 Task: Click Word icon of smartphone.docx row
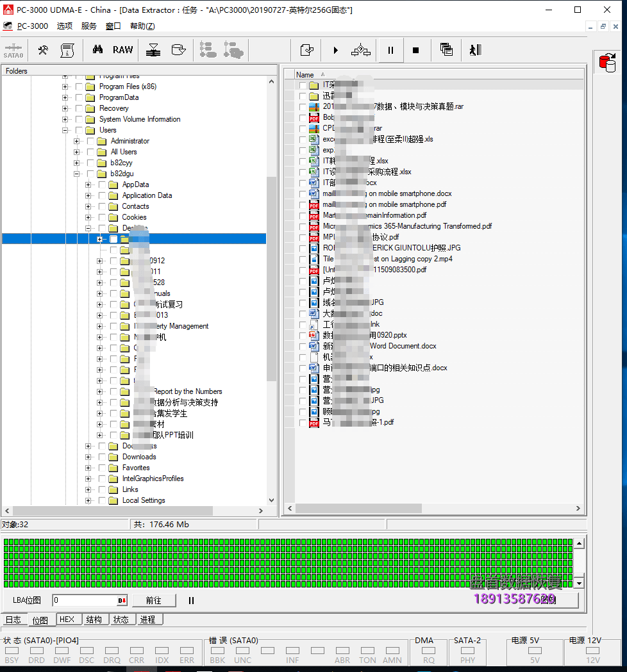pyautogui.click(x=314, y=193)
